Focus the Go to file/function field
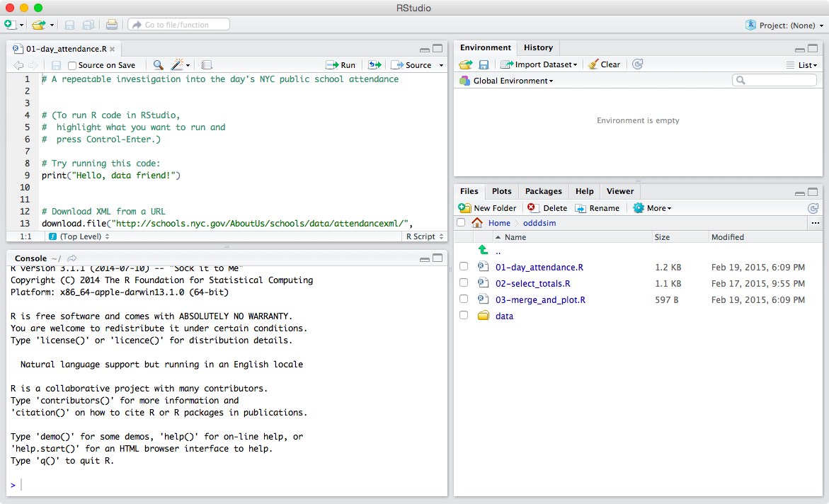 [x=178, y=24]
